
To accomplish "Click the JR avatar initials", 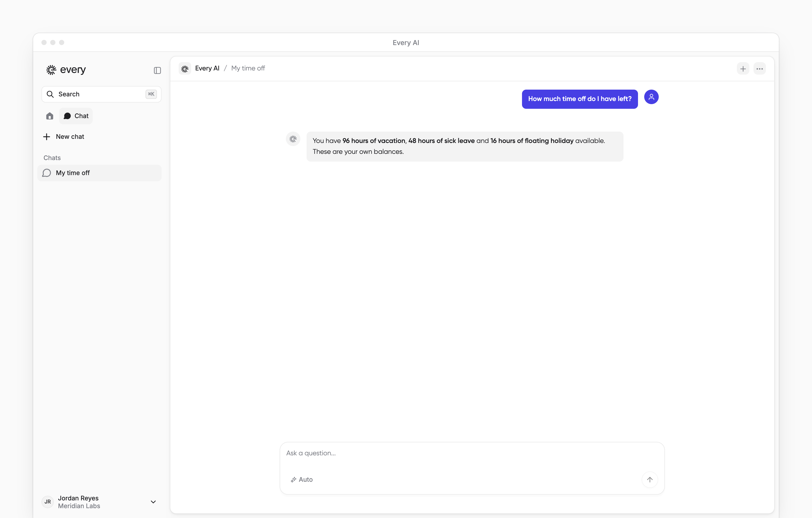I will tap(48, 502).
